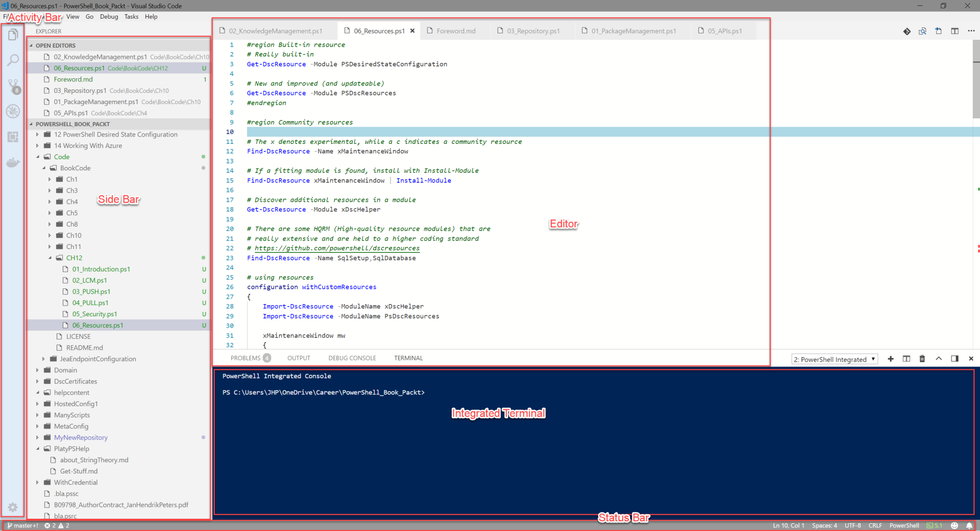Switch to 03_Repository.ps1 tab

click(x=533, y=31)
